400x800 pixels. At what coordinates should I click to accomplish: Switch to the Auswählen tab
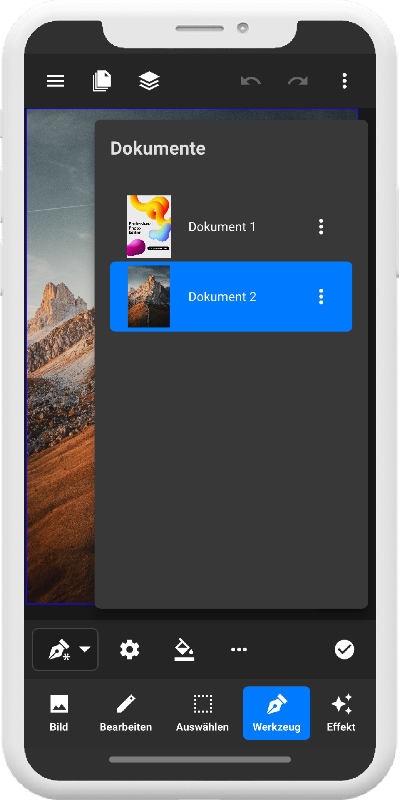(202, 713)
